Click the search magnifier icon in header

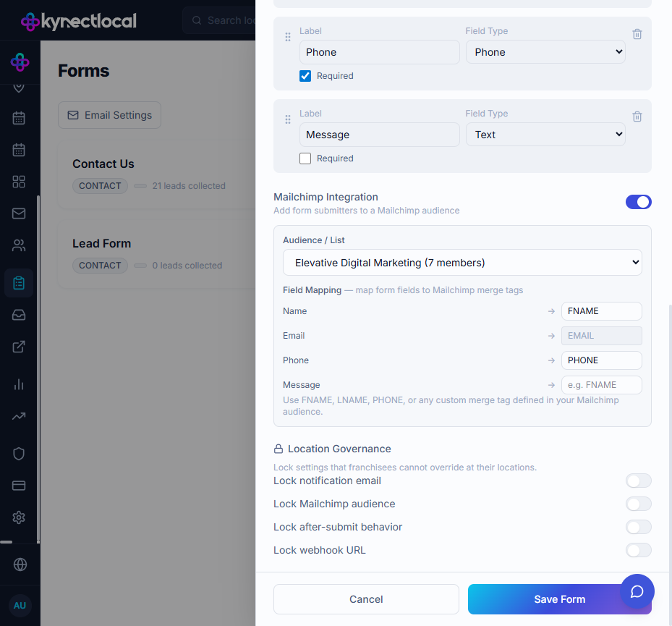point(197,20)
